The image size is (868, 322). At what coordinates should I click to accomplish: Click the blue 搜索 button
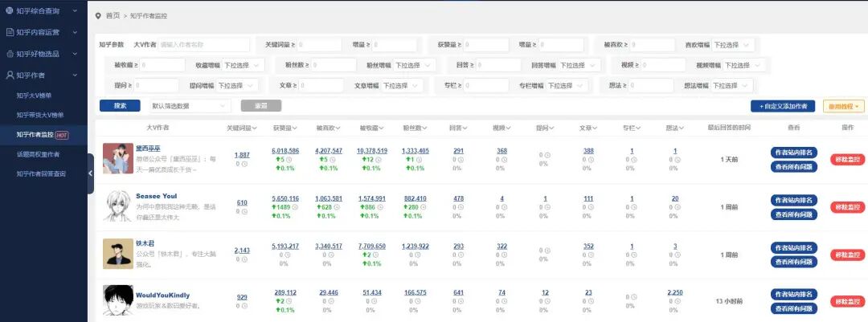(120, 106)
